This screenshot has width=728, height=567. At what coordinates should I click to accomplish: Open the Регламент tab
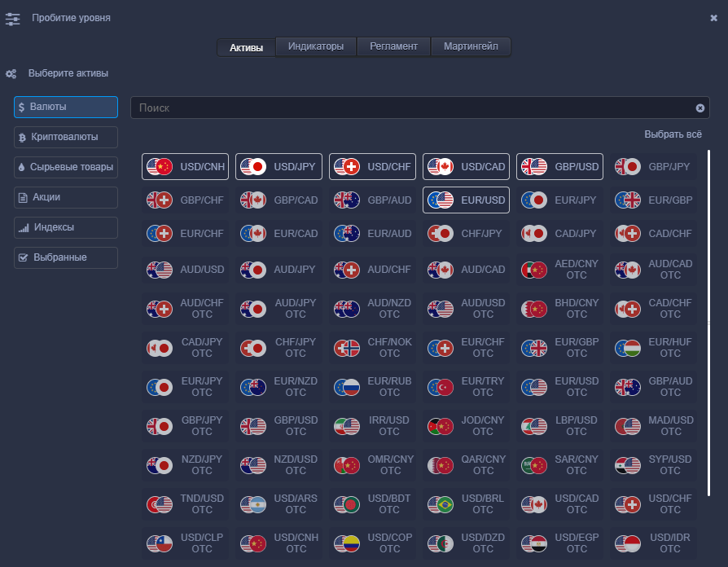tap(393, 46)
